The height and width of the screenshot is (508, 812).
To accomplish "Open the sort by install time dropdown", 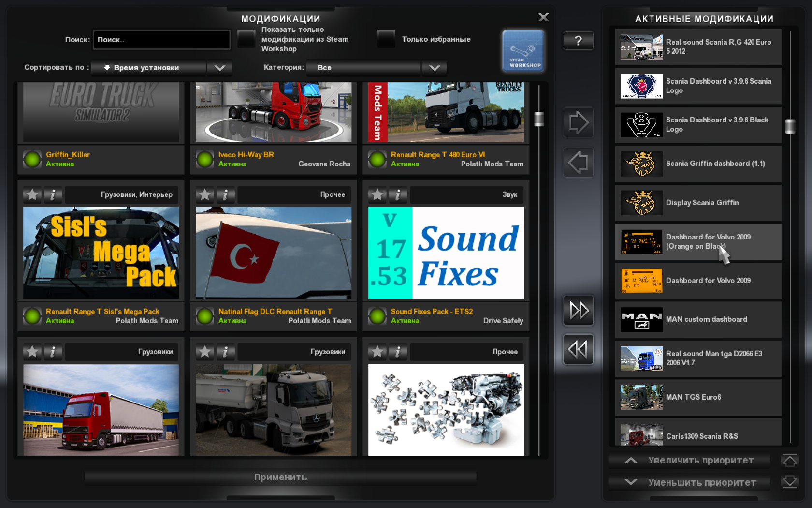I will 149,68.
